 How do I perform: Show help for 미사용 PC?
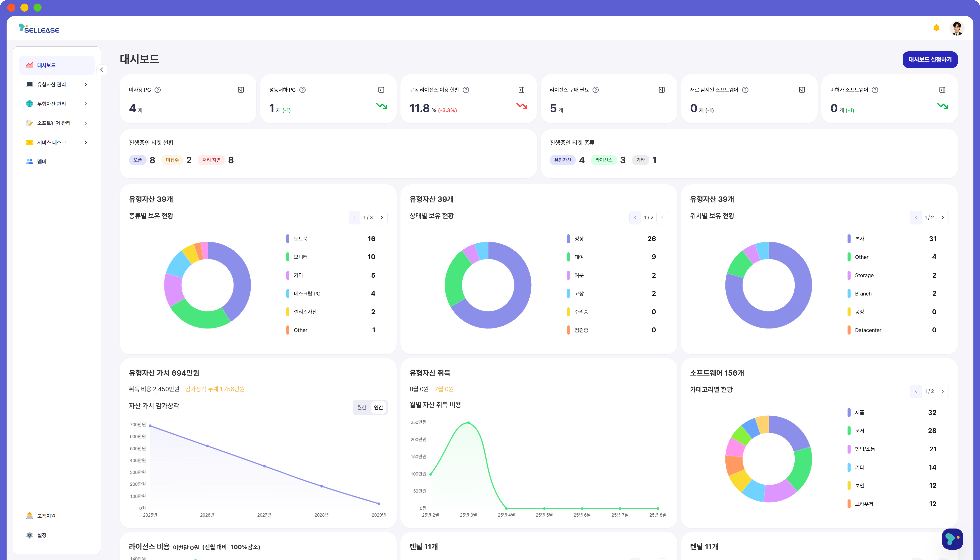coord(158,90)
